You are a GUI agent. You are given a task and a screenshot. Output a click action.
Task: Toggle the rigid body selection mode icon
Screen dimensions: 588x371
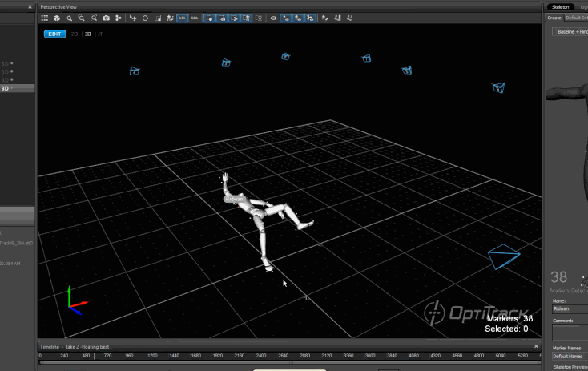[235, 18]
